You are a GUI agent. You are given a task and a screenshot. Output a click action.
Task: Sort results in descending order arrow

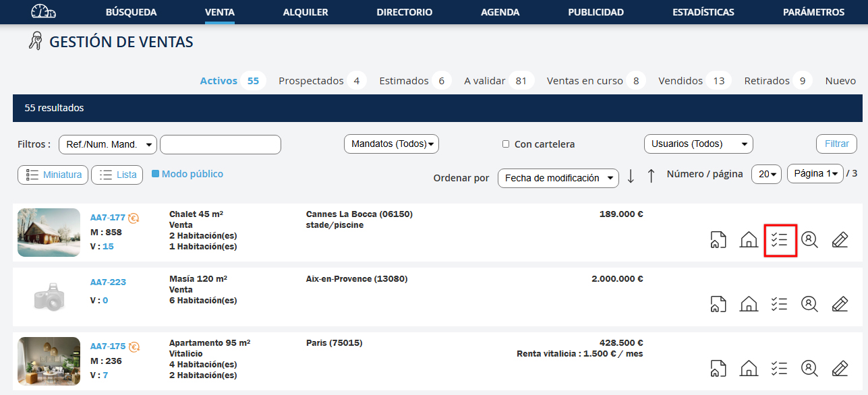[631, 177]
